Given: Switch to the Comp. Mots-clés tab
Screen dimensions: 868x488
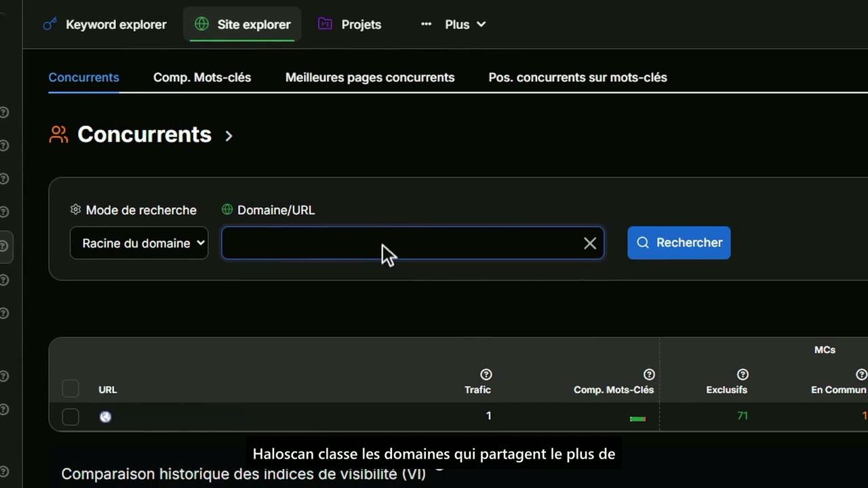Looking at the screenshot, I should pos(202,77).
